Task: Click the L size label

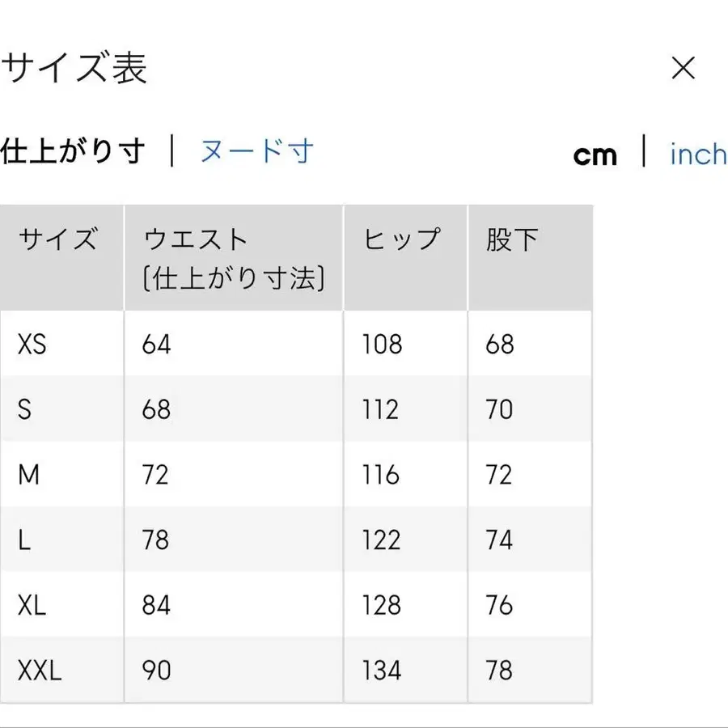Action: (23, 540)
